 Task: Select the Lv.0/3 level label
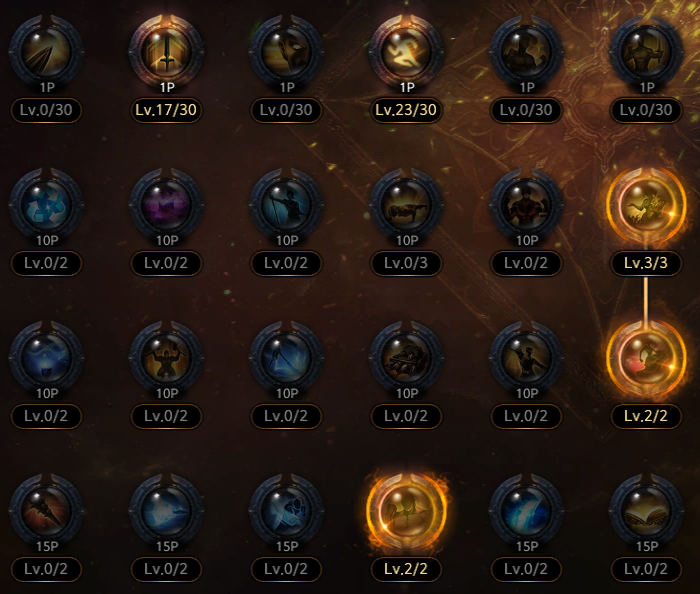[406, 263]
